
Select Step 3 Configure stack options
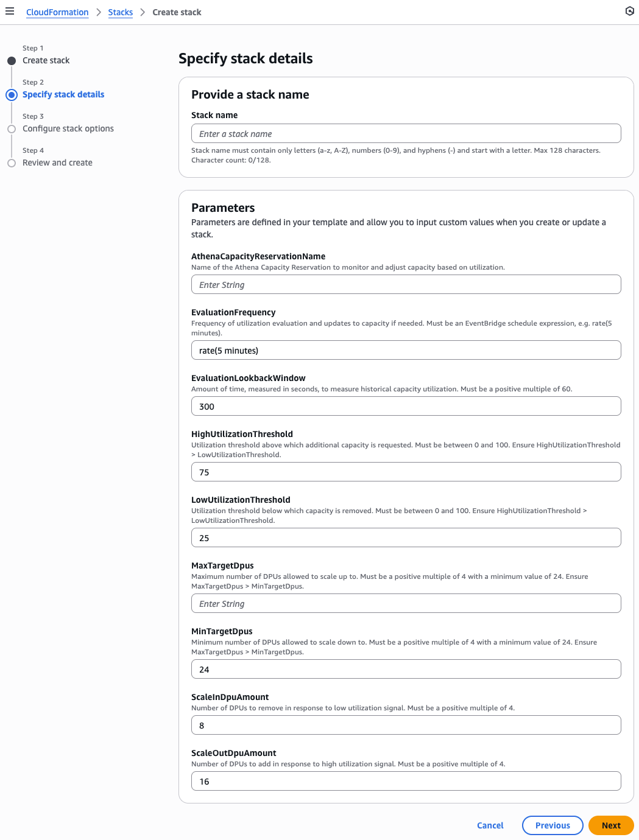[x=68, y=128]
